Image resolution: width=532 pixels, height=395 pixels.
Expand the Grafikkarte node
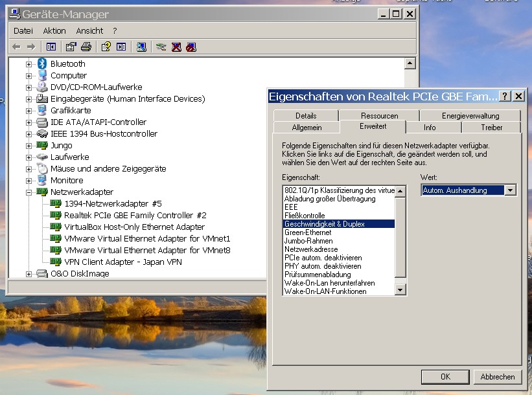(29, 111)
